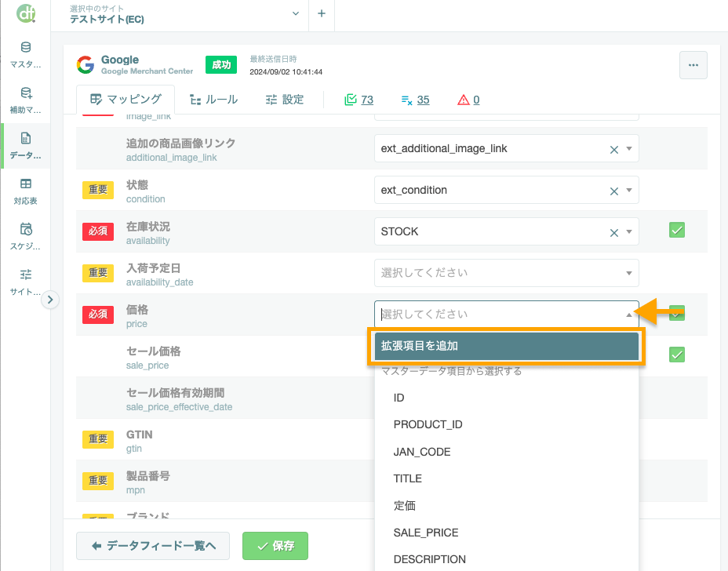Click the 重要 badge on 状態 row
This screenshot has width=728, height=571.
[x=98, y=190]
